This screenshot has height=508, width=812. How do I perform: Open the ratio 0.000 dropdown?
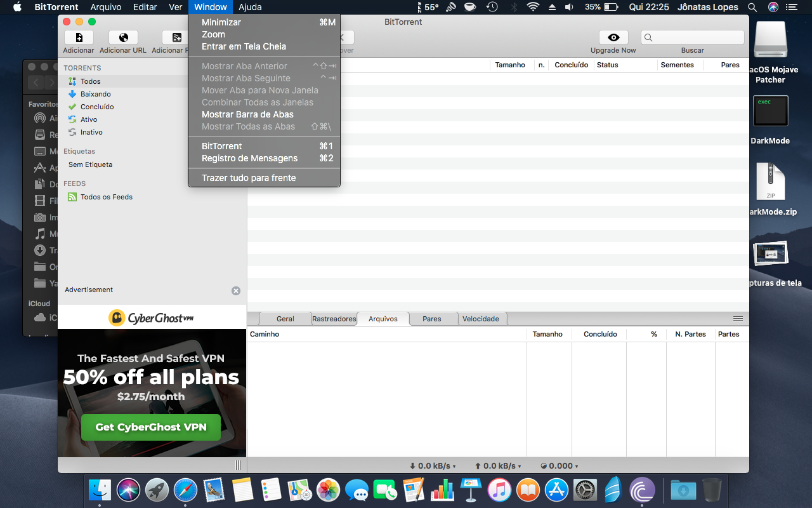[x=560, y=466]
